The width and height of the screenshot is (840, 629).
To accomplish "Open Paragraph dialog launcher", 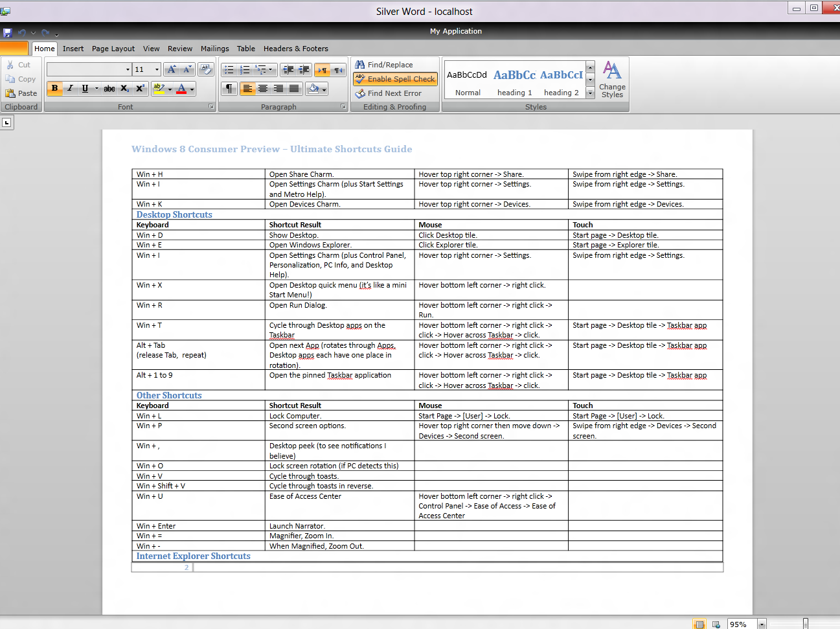I will click(343, 107).
